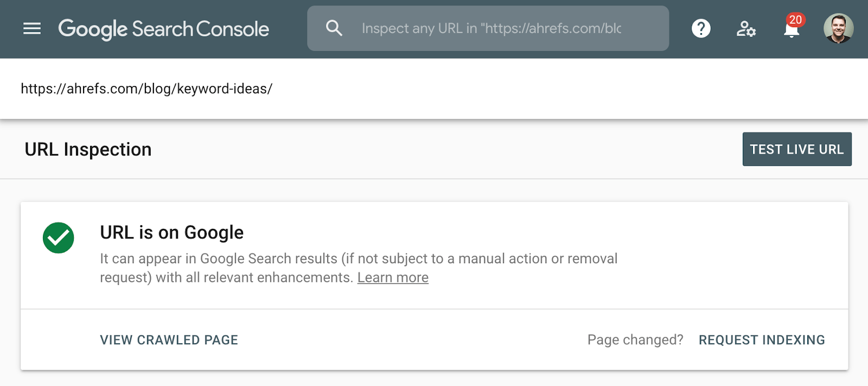Click URL is on Google status text
Screen dimensions: 868x386
(x=171, y=232)
